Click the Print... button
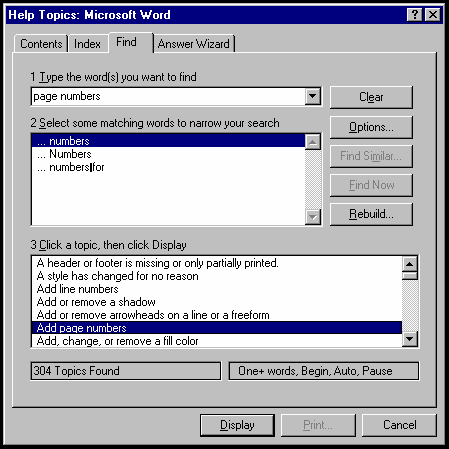This screenshot has height=449, width=449. (x=318, y=425)
